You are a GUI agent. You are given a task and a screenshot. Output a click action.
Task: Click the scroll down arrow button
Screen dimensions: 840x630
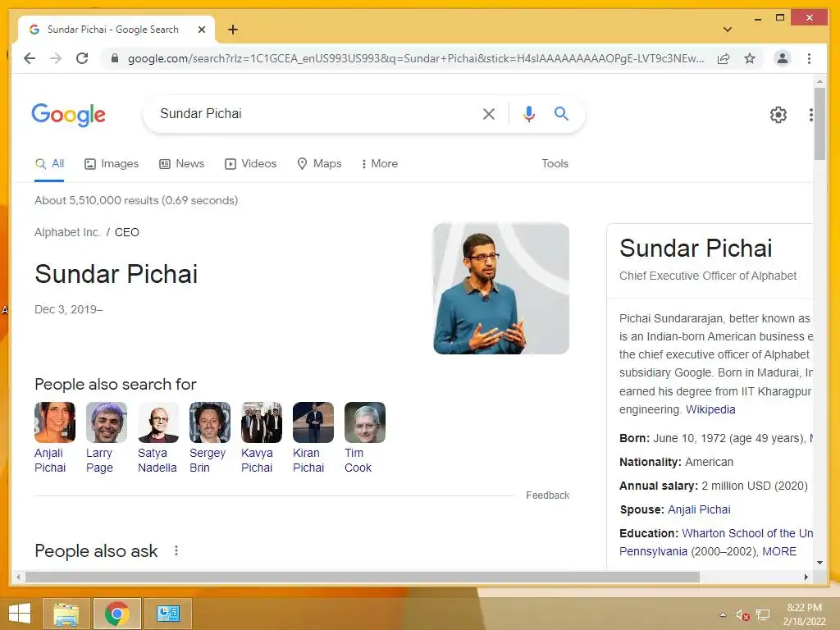tap(819, 563)
